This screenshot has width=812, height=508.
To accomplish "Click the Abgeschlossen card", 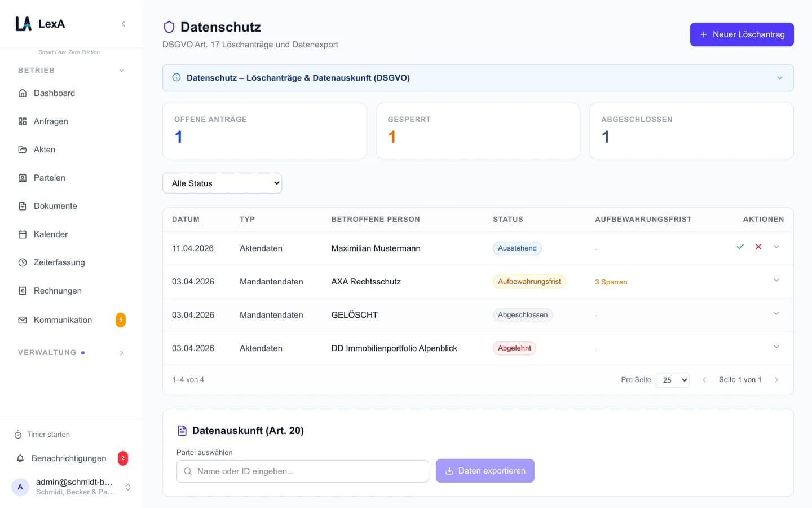I will pos(691,131).
